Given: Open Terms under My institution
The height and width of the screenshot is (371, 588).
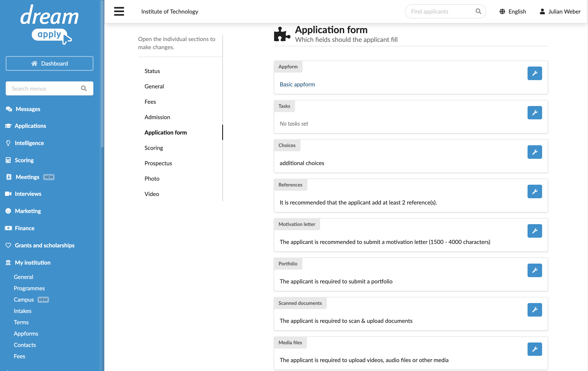Looking at the screenshot, I should pos(21,322).
